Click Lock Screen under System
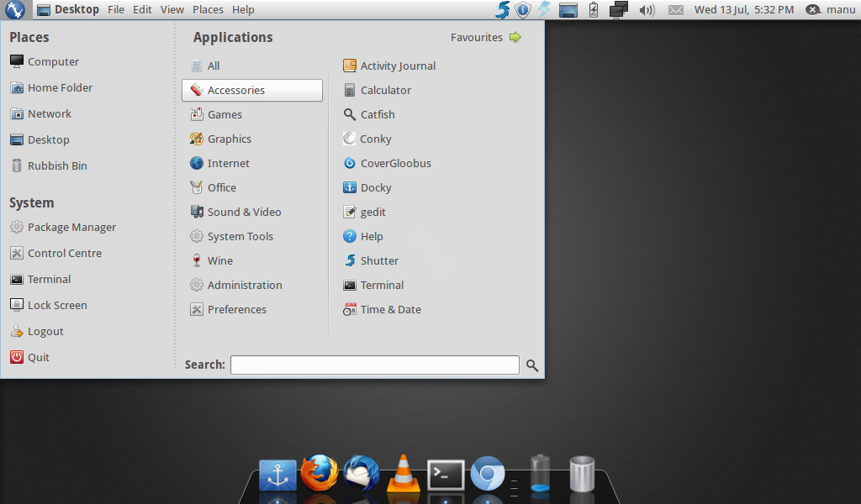The height and width of the screenshot is (504, 861). click(48, 306)
